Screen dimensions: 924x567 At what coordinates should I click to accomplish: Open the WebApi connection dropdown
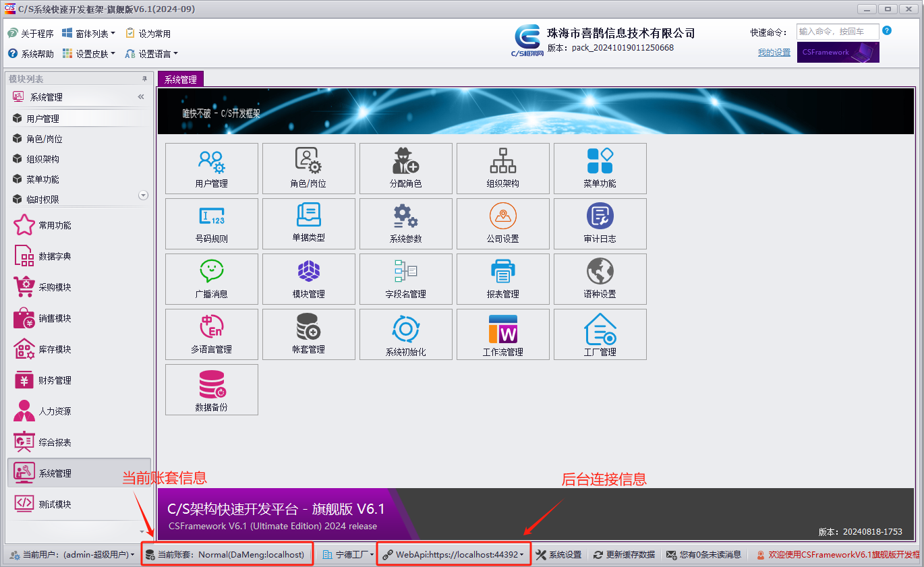453,554
